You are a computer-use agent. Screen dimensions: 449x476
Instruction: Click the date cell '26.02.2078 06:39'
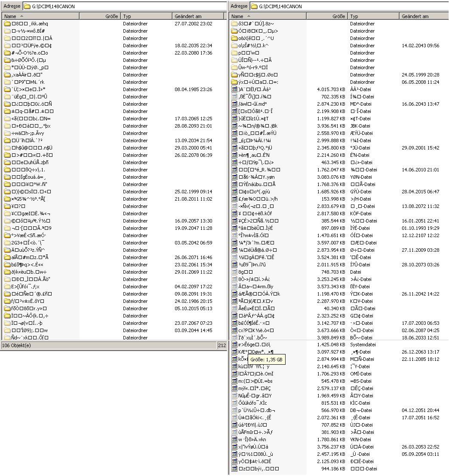pos(194,155)
